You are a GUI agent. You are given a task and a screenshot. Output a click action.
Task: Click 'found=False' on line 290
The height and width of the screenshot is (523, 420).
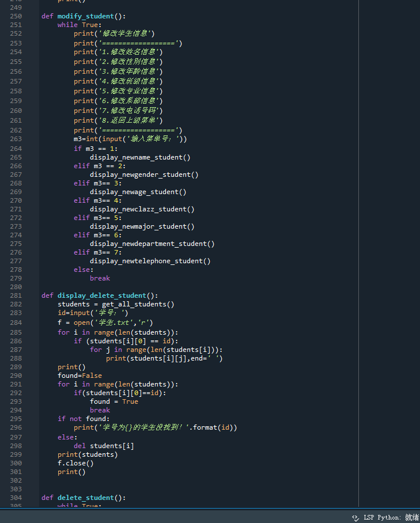pos(80,376)
